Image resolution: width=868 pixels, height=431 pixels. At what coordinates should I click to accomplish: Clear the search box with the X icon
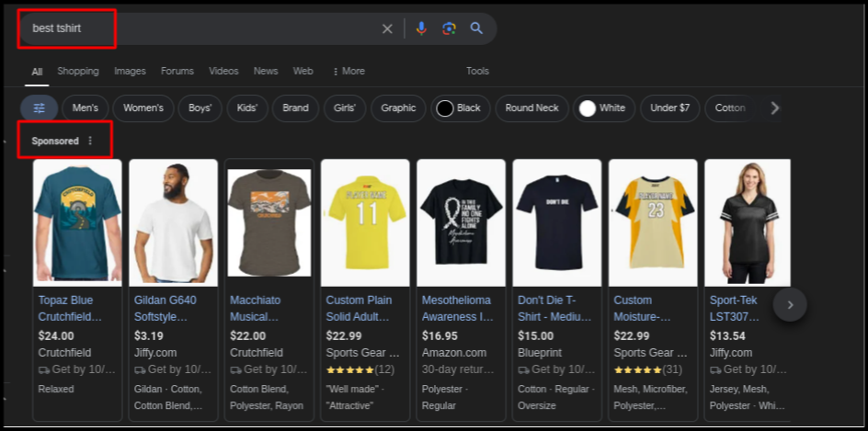(x=387, y=28)
